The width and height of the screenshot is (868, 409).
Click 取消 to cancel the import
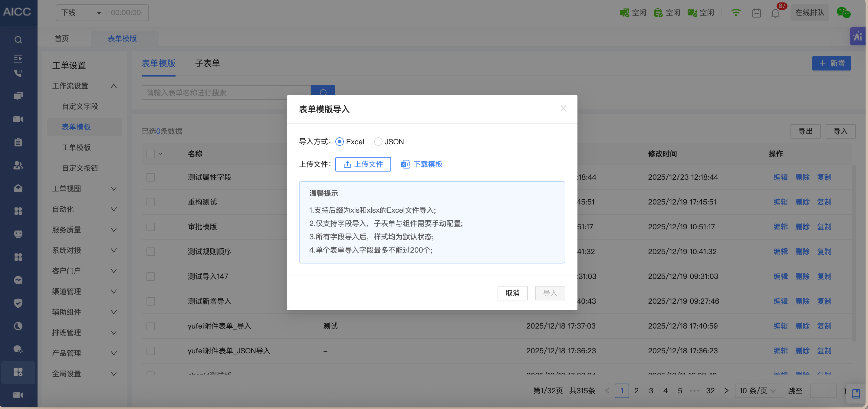[512, 293]
